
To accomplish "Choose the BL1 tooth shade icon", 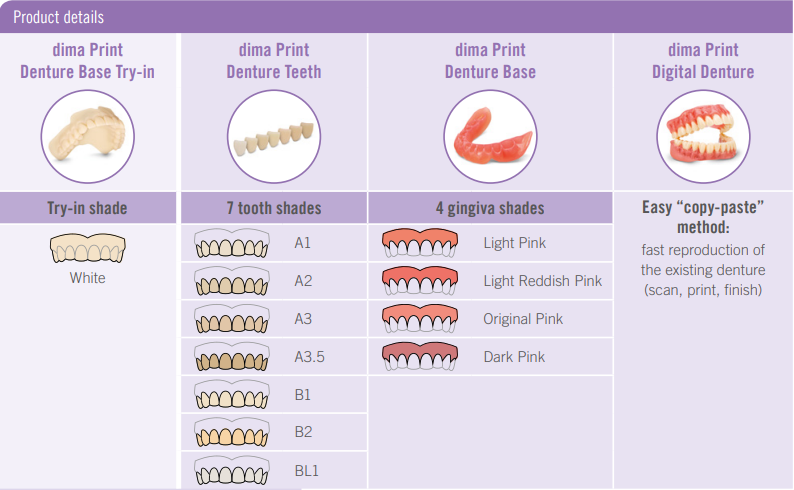I will pyautogui.click(x=231, y=470).
